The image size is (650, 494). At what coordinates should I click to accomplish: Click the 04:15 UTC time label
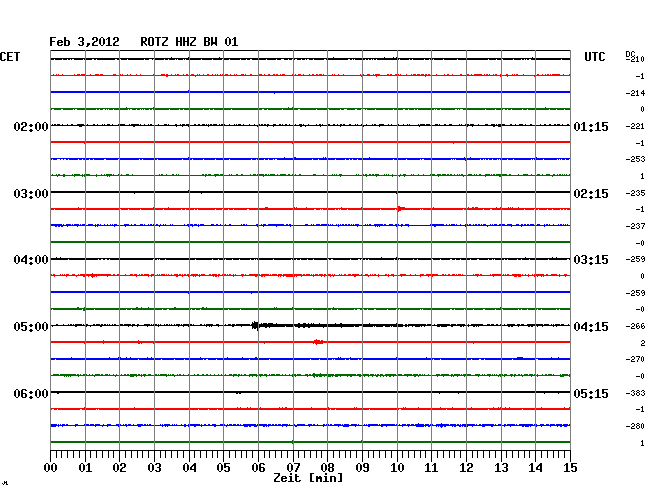(x=591, y=327)
